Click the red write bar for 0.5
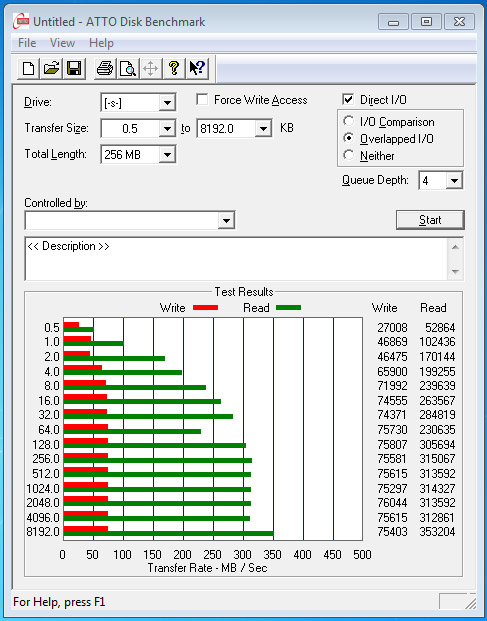Image resolution: width=487 pixels, height=621 pixels. click(71, 325)
